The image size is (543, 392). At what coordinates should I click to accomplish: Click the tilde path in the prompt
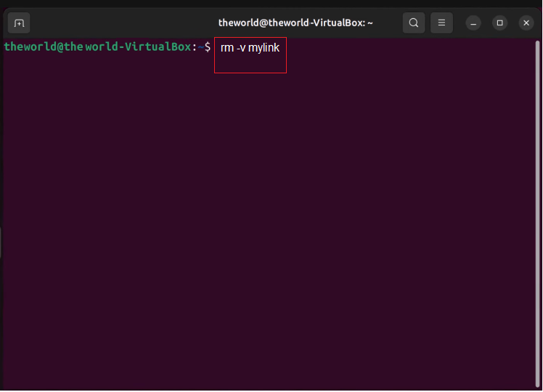(200, 46)
